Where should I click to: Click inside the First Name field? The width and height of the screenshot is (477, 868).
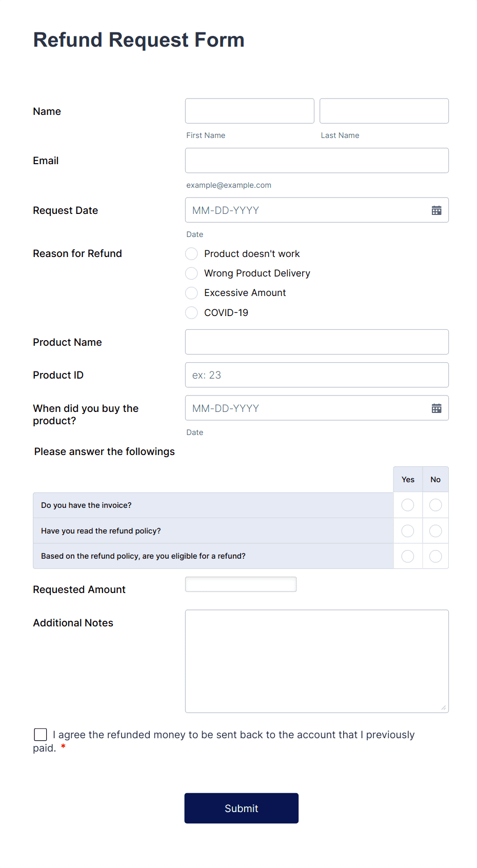[x=249, y=111]
